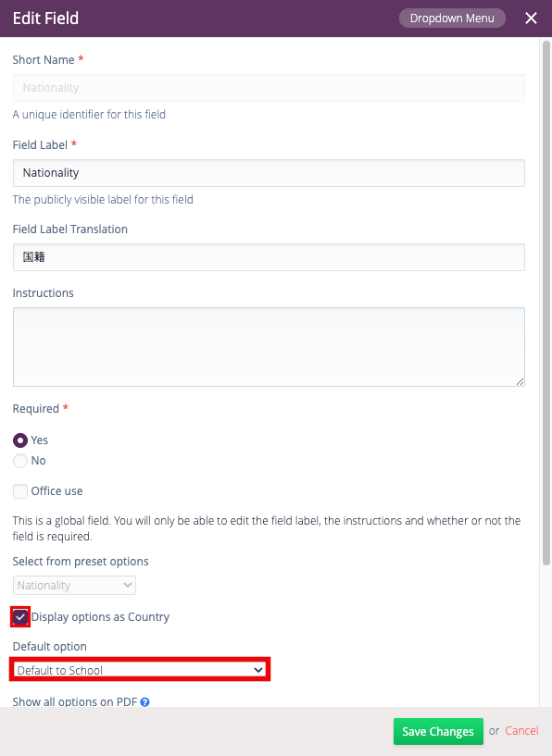Image resolution: width=552 pixels, height=756 pixels.
Task: Click the disabled Short Name field
Action: (x=269, y=88)
